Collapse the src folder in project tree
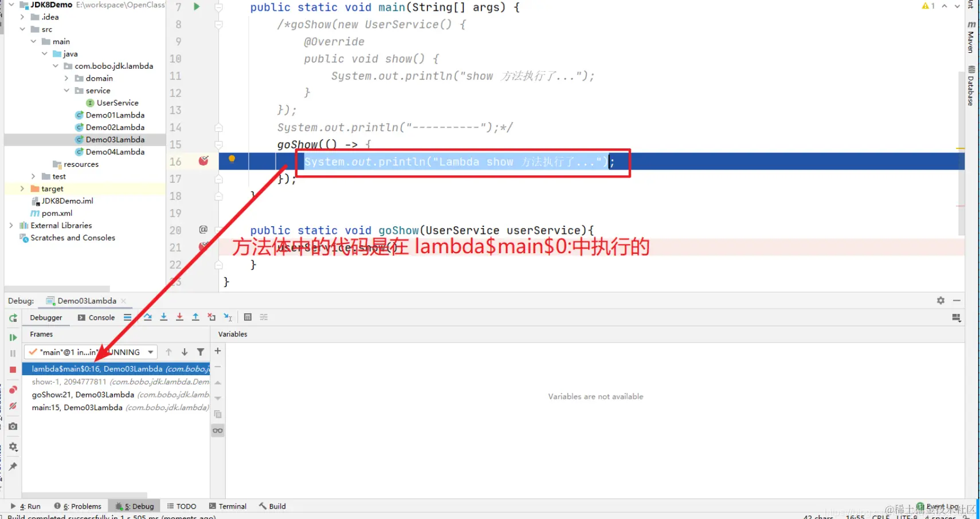 (22, 29)
